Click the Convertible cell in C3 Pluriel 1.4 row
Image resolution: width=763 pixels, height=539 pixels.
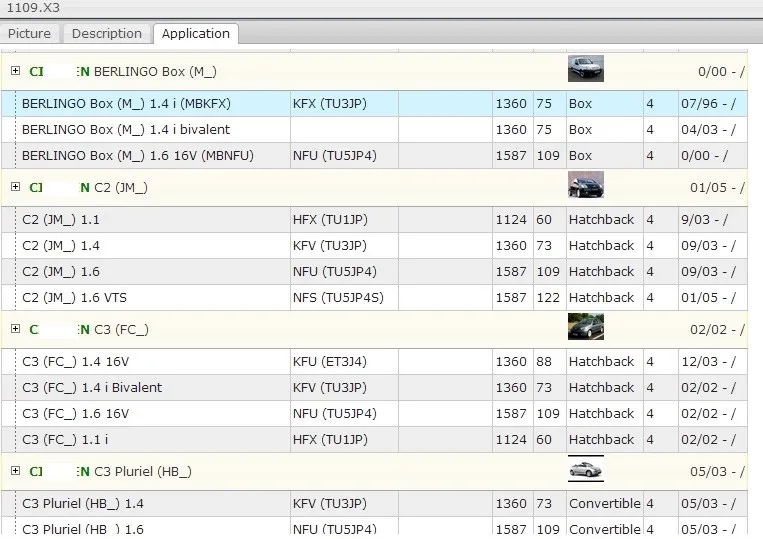point(604,503)
